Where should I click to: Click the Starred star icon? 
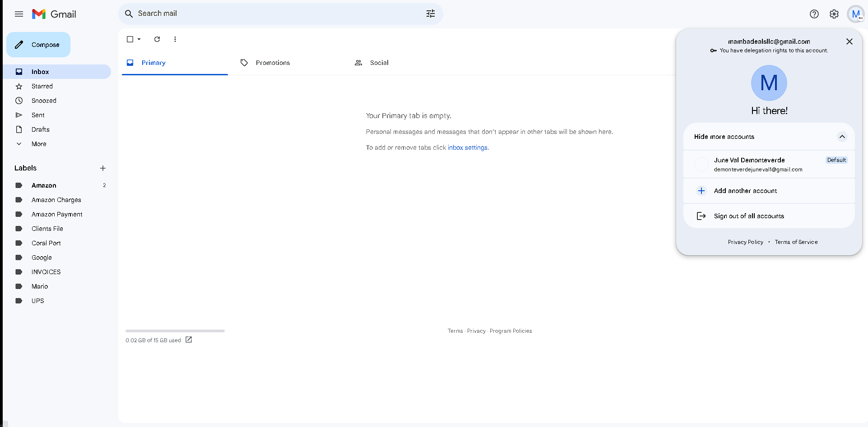(x=19, y=86)
